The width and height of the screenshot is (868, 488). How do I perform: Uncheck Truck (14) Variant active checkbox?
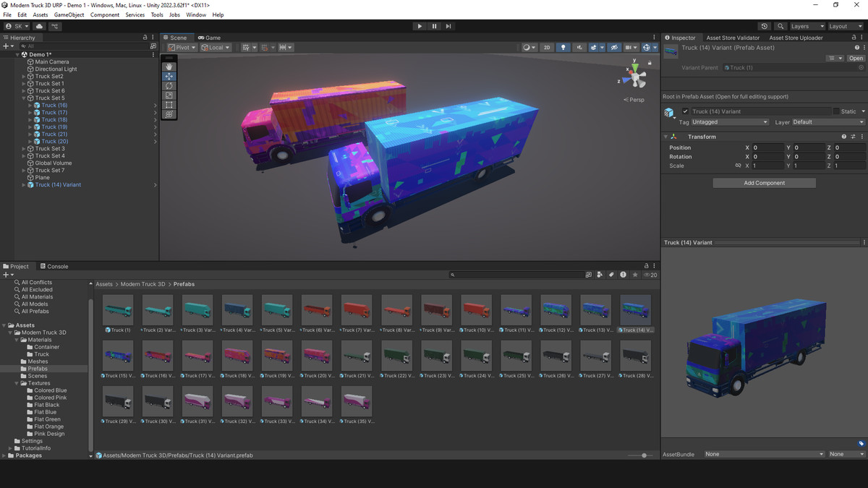pos(686,111)
